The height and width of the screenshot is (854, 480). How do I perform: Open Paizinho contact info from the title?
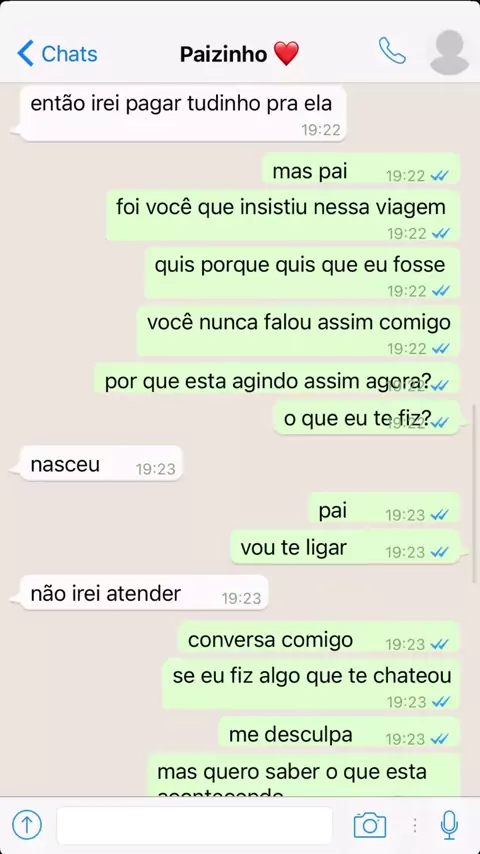240,54
